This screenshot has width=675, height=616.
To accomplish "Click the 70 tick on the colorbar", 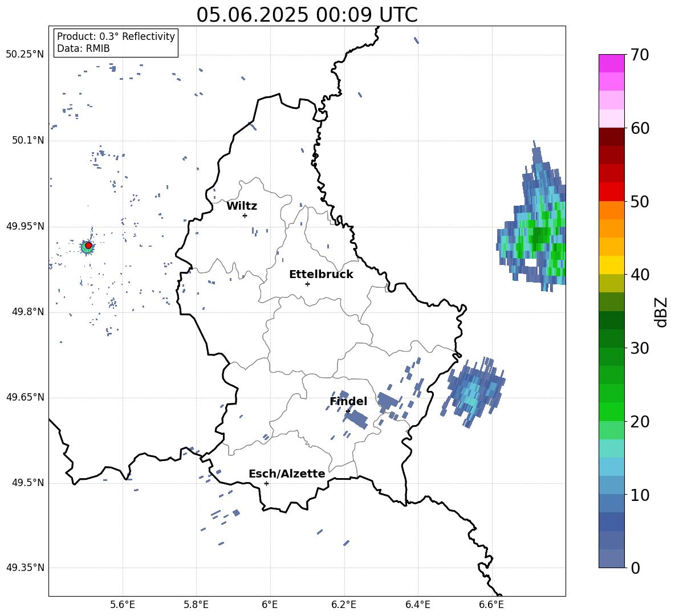I will pyautogui.click(x=640, y=55).
